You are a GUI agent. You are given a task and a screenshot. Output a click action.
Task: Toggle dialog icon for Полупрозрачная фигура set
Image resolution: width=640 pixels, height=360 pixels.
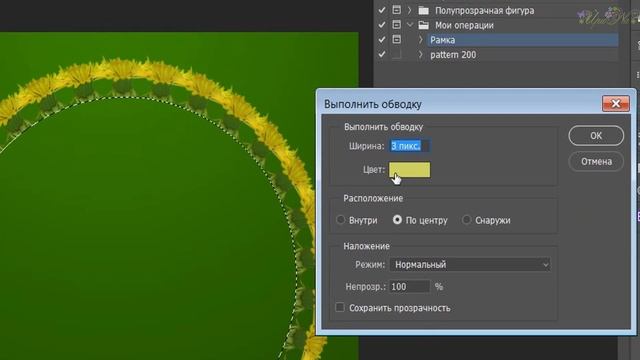click(x=396, y=10)
